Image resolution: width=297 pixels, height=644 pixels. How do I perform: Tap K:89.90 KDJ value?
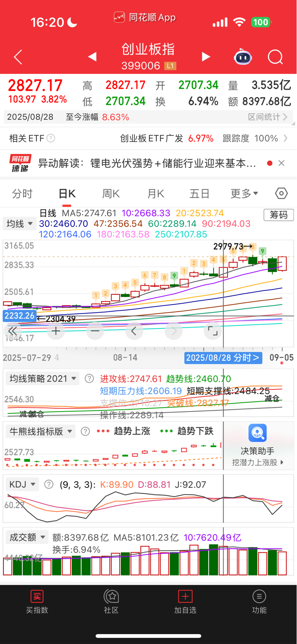click(x=117, y=485)
